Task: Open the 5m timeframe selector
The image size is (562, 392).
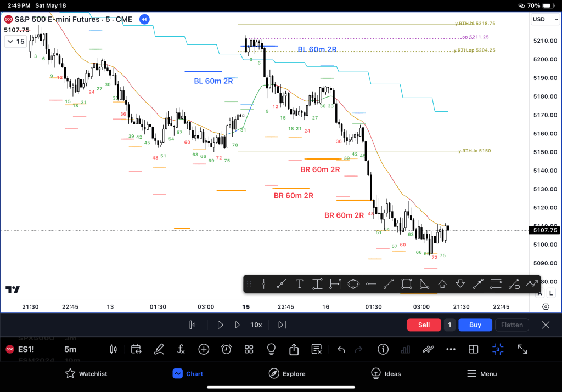Action: (70, 349)
